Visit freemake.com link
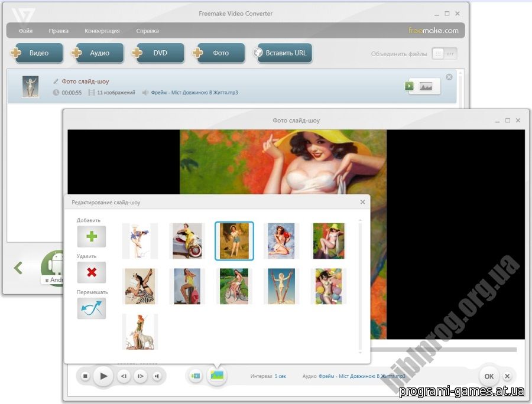 [x=433, y=31]
